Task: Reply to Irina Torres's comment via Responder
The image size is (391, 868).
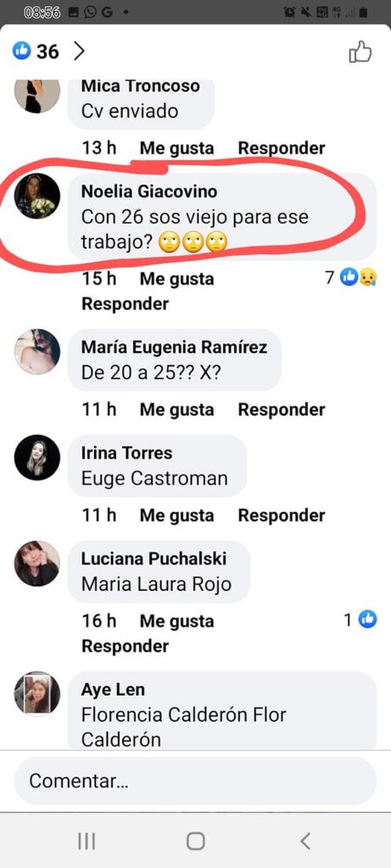Action: [282, 515]
